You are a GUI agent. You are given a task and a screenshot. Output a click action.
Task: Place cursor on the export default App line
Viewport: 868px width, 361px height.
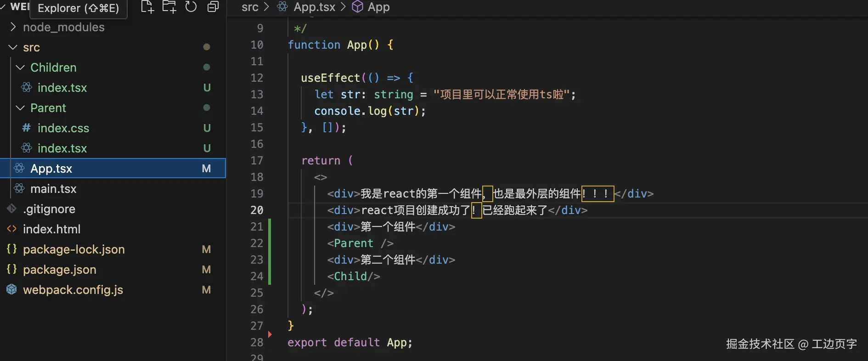349,343
